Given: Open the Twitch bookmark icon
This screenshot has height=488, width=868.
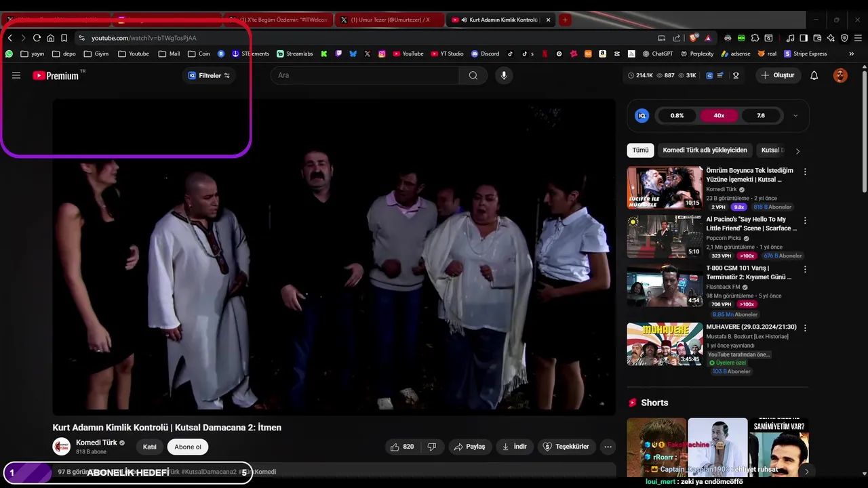Looking at the screenshot, I should coord(338,54).
